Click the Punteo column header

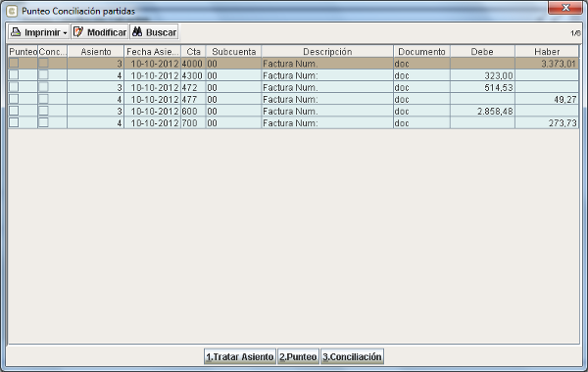(23, 51)
